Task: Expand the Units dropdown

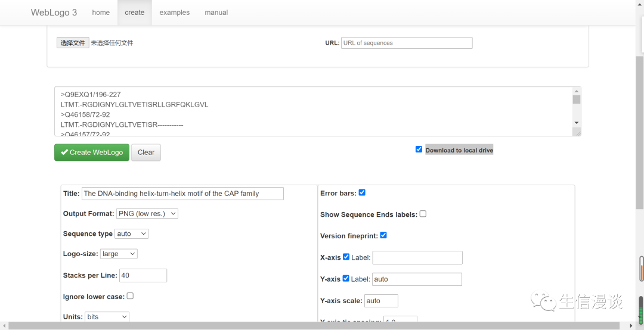Action: point(107,317)
